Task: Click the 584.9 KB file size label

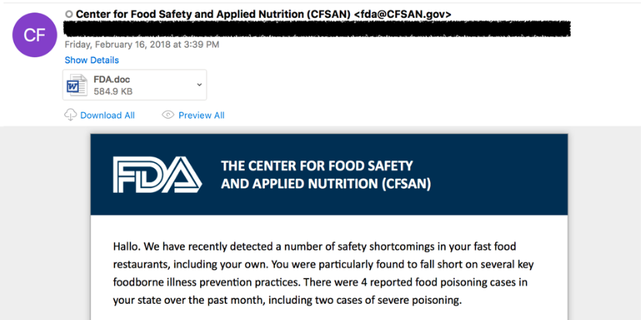Action: coord(114,91)
